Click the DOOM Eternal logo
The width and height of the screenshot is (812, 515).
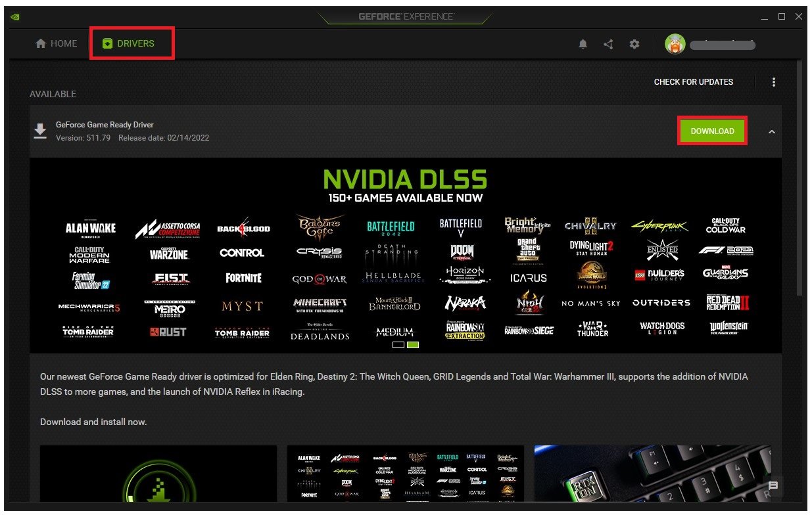[x=462, y=252]
